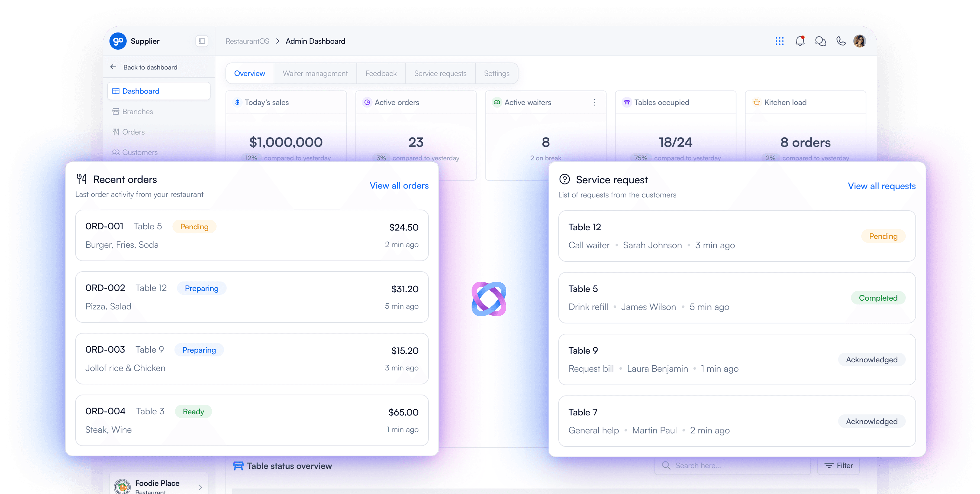Open order ORD-002 card
This screenshot has height=494, width=980.
pyautogui.click(x=252, y=297)
